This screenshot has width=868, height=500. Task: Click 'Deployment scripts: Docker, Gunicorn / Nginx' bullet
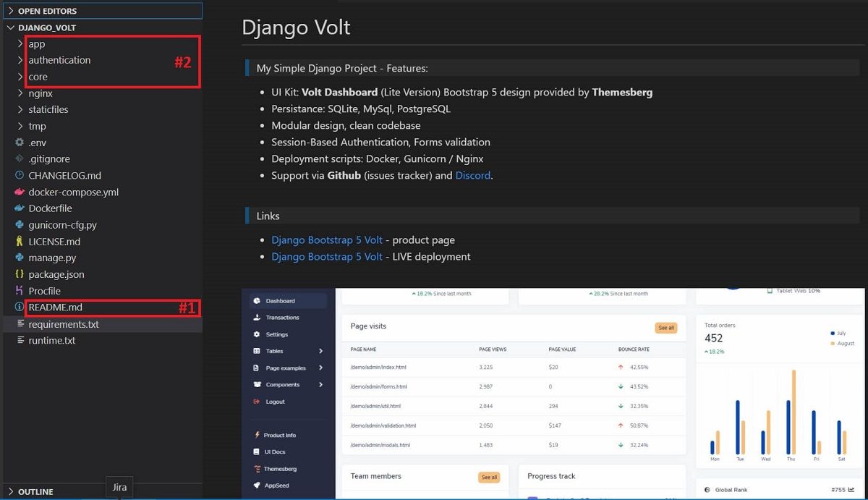coord(378,159)
